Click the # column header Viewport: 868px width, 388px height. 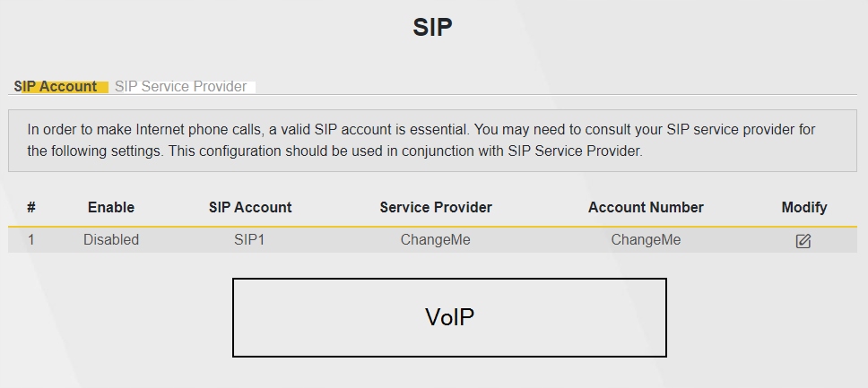click(31, 207)
